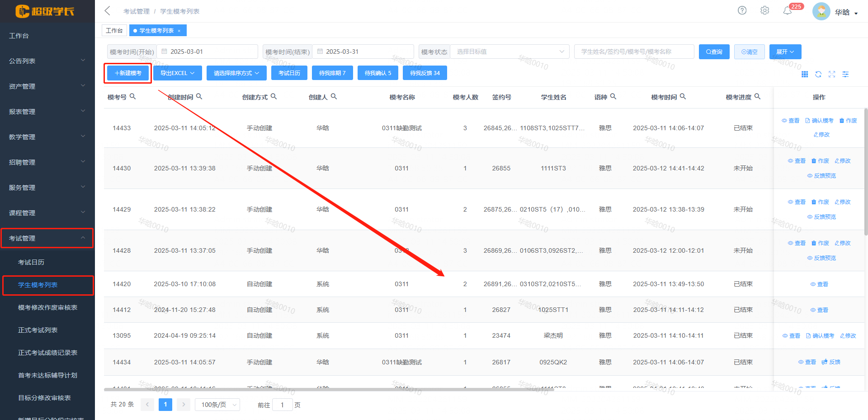This screenshot has width=868, height=420.
Task: Click the student name search input field
Action: 633,52
